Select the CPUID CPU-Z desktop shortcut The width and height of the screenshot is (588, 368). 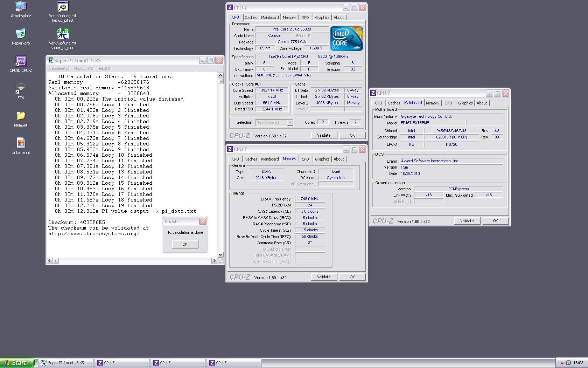21,61
